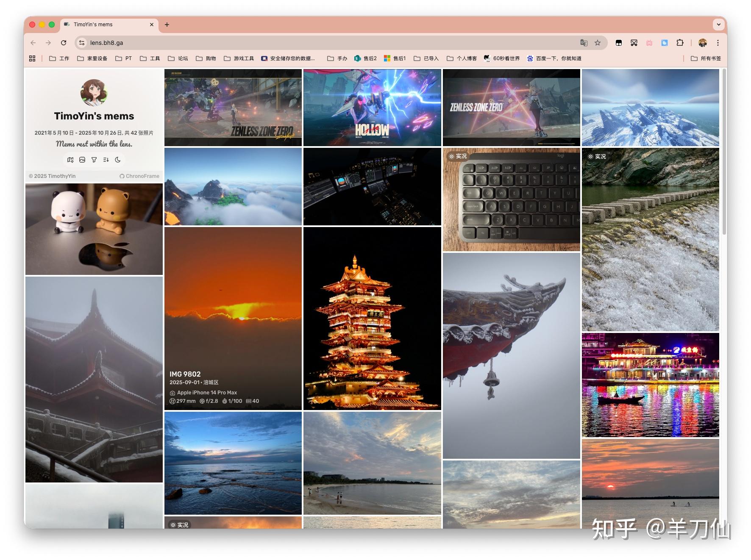The image size is (751, 560).
Task: Open the photo filter funnel icon
Action: (x=94, y=160)
